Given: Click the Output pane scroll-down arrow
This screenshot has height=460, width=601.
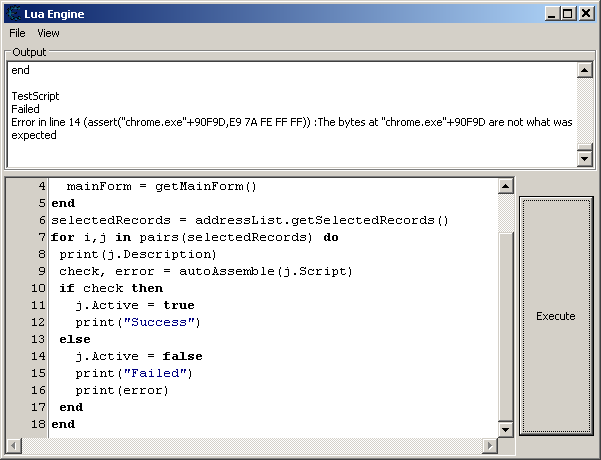Looking at the screenshot, I should [x=585, y=159].
